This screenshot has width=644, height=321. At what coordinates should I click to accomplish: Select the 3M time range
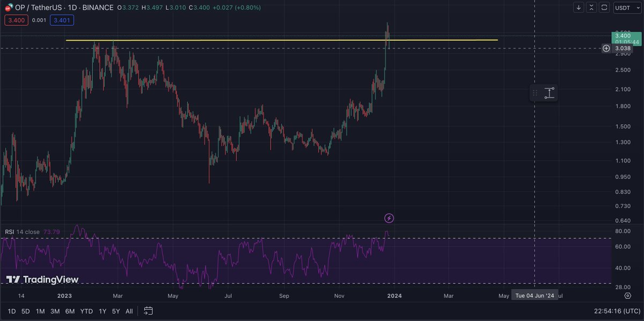tap(55, 311)
